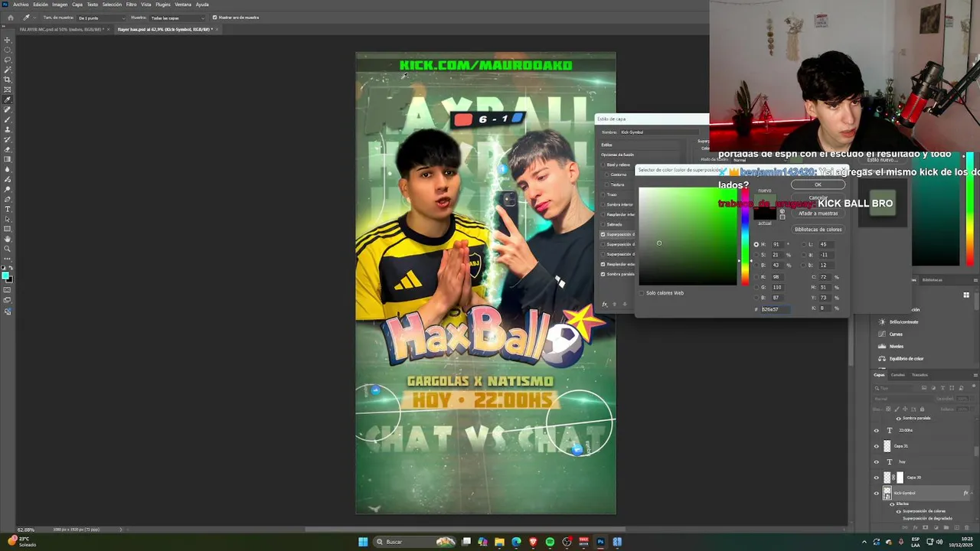
Task: Select the Elliptical Marquee tool
Action: coord(8,50)
